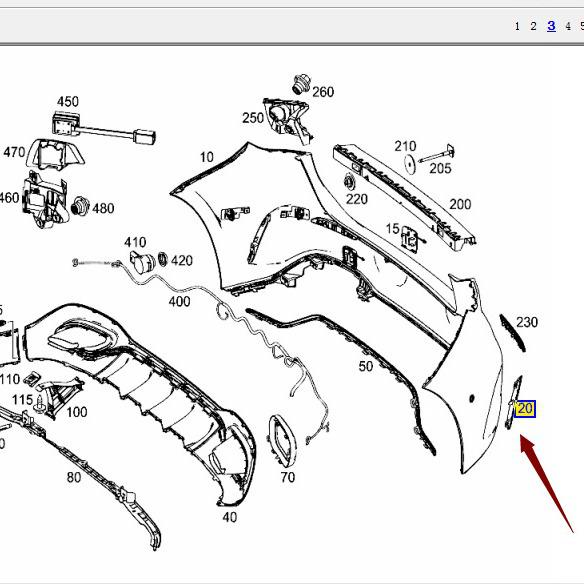Screen dimensions: 584x584
Task: Click part number 400 wiring harness label
Action: point(180,301)
